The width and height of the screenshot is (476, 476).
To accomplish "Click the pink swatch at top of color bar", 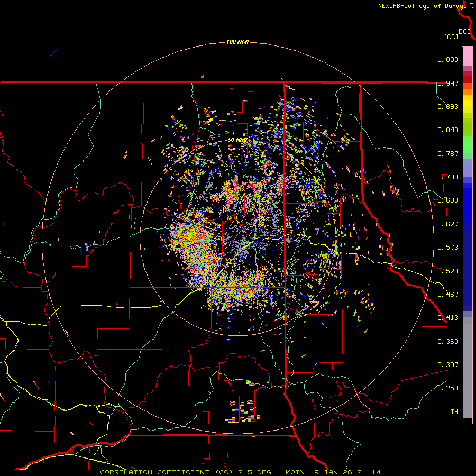I will tap(467, 56).
